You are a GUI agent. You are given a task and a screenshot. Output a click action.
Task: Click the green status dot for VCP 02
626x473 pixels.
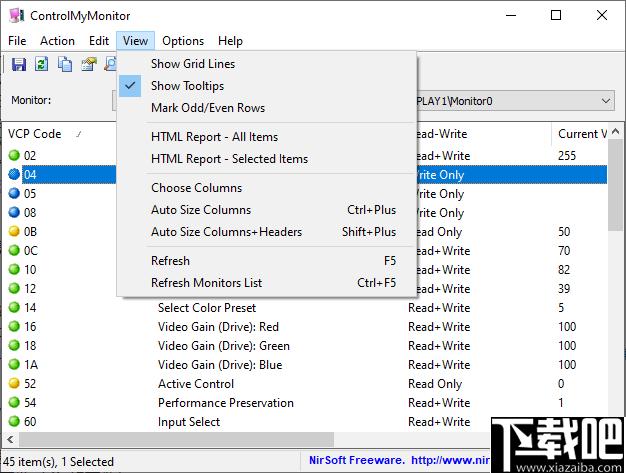[x=14, y=155]
